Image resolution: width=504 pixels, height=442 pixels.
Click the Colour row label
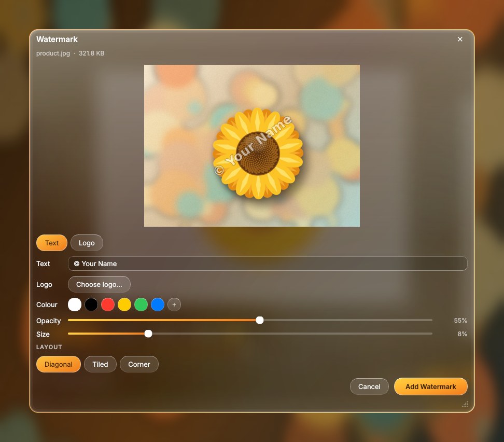[x=47, y=305]
